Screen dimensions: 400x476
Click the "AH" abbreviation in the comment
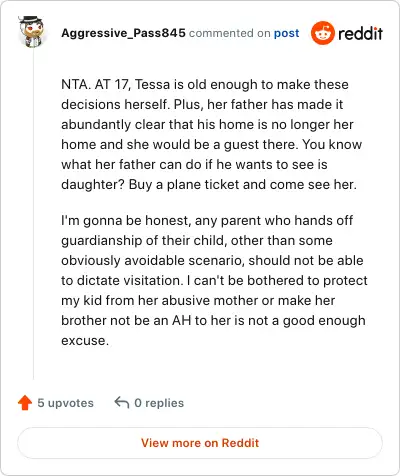(x=182, y=320)
